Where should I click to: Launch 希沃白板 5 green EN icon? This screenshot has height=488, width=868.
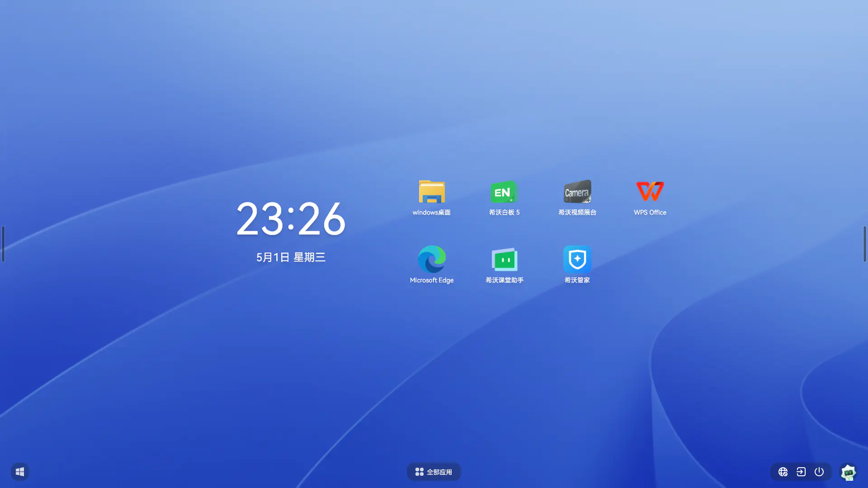(504, 192)
